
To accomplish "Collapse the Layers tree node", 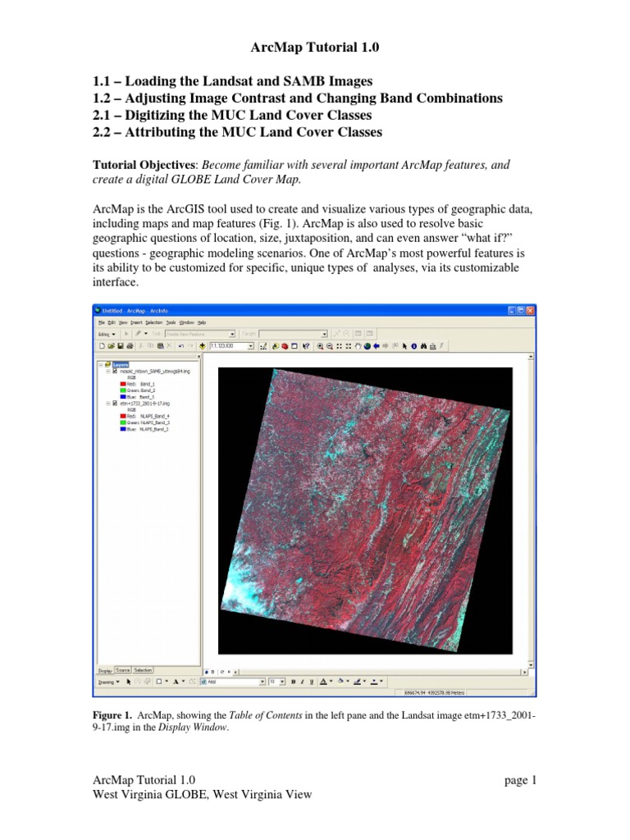I will [x=101, y=365].
